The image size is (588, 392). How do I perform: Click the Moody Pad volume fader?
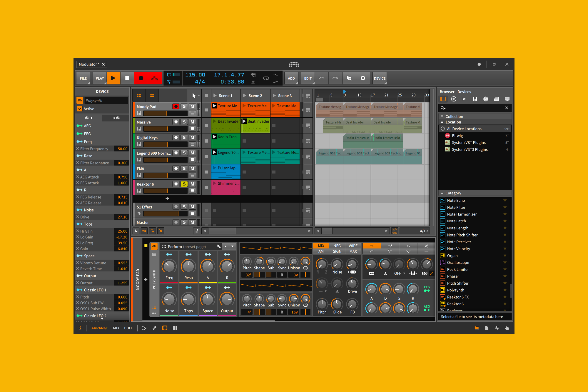pos(165,113)
